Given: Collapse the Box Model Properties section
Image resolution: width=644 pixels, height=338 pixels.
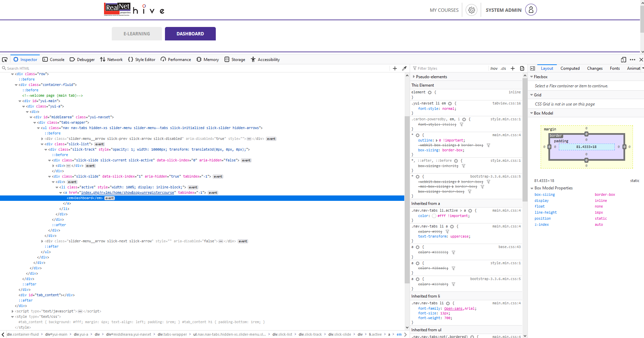Looking at the screenshot, I should point(532,188).
